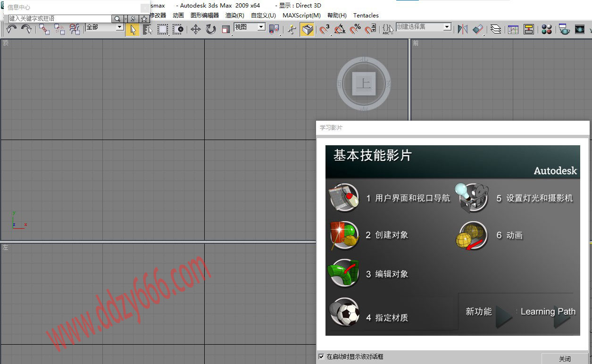Viewport: 592px width, 364px height.
Task: Activate the Select and Scale tool
Action: [x=225, y=29]
